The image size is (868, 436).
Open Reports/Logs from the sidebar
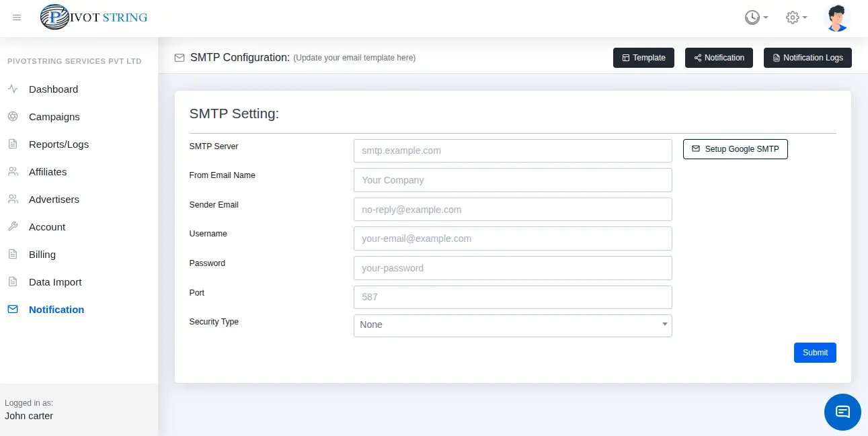click(x=13, y=144)
